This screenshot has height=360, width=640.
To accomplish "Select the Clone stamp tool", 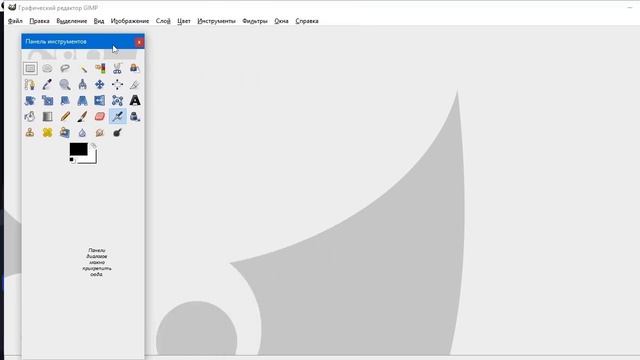I will [30, 133].
